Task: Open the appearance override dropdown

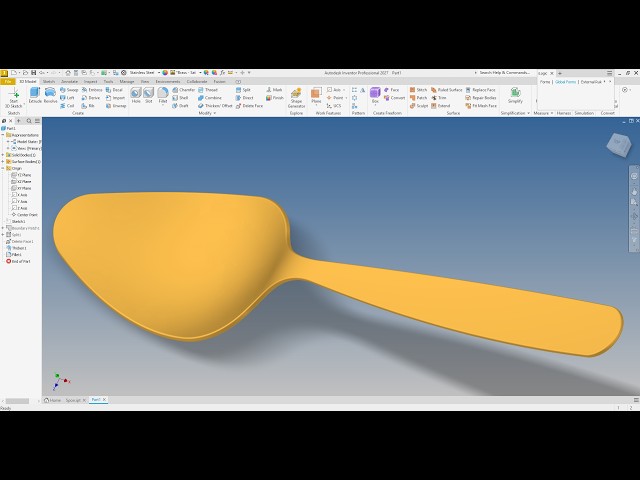Action: click(200, 73)
